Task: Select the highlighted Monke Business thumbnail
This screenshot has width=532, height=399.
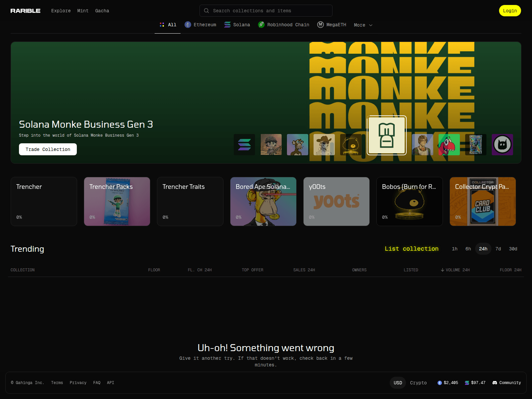Action: [x=387, y=135]
